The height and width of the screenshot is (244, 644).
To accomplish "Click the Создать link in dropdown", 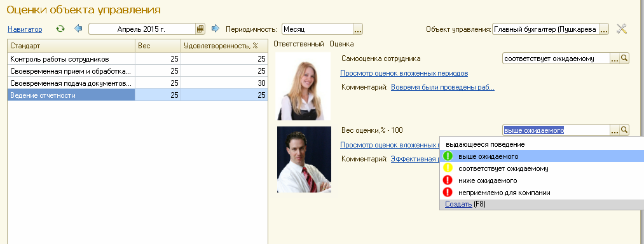I will 458,204.
